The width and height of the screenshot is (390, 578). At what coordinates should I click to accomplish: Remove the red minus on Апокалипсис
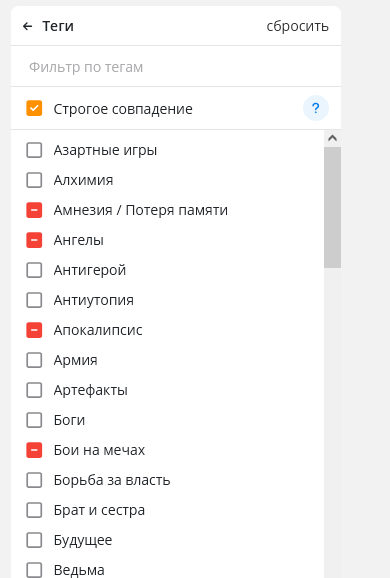[x=34, y=330]
